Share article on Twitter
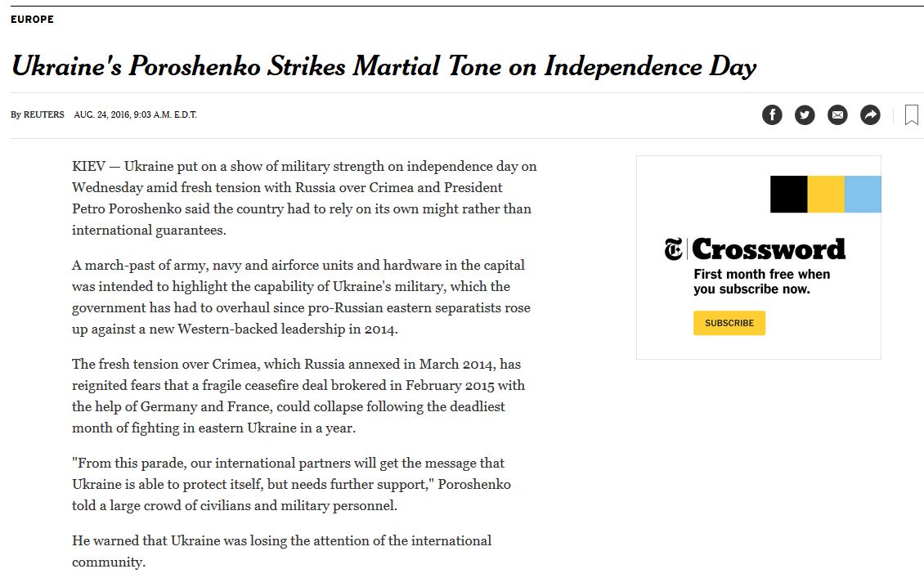924x578 pixels. tap(805, 115)
